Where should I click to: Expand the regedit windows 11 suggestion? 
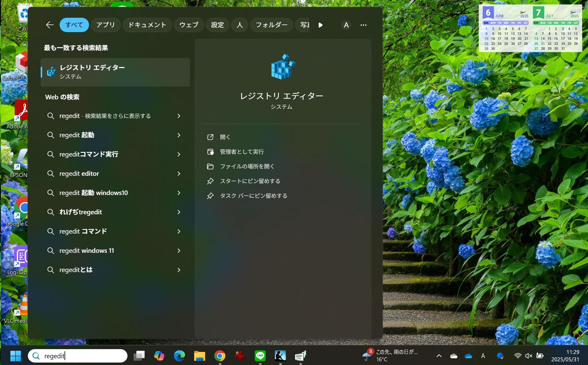pyautogui.click(x=179, y=250)
